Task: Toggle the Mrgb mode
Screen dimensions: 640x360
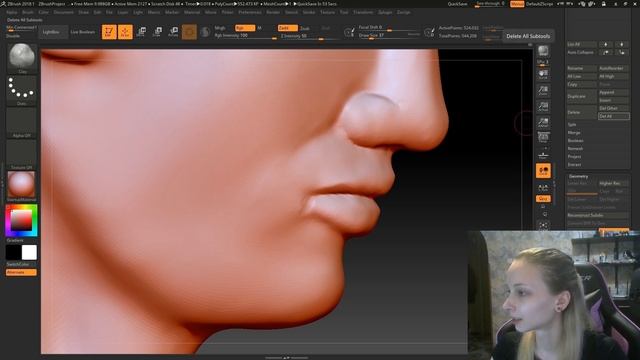Action: (220, 28)
